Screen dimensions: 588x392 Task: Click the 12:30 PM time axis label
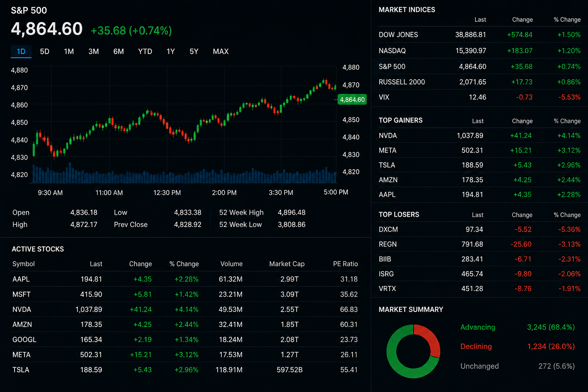click(167, 193)
